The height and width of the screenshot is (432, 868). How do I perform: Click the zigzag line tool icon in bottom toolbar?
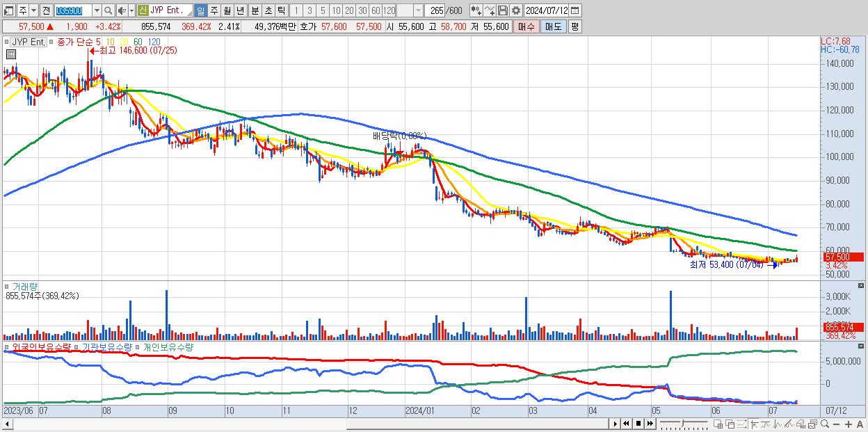[777, 424]
